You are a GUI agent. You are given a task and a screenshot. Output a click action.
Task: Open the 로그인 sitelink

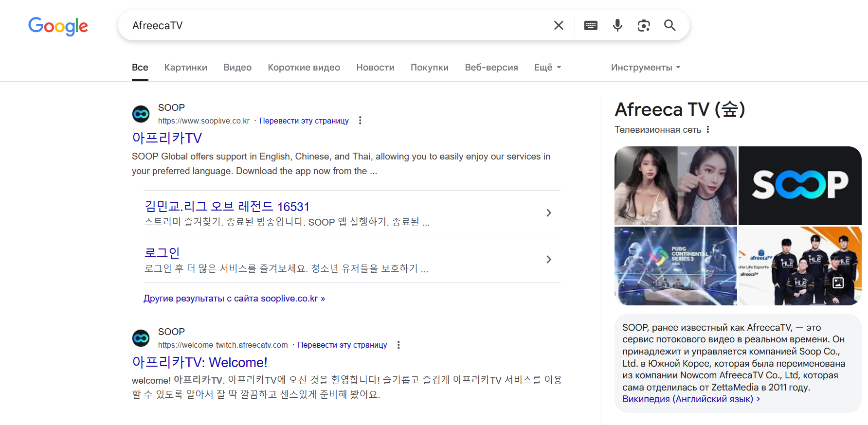[162, 253]
